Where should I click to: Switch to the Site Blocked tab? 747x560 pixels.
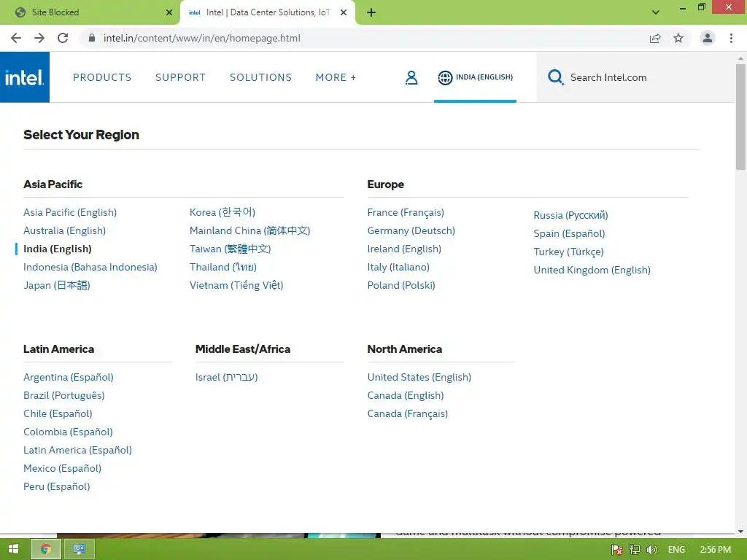click(90, 13)
